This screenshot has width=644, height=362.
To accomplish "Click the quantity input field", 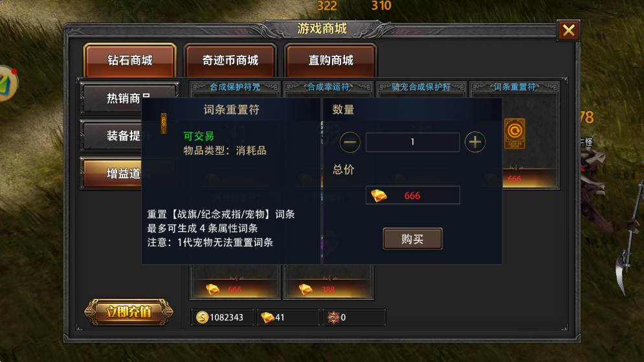I will [412, 142].
